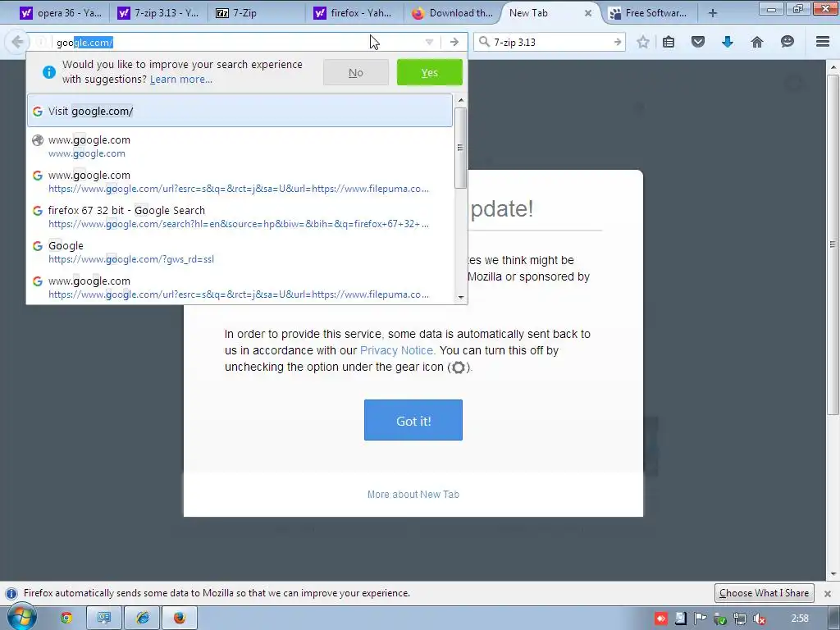The height and width of the screenshot is (630, 840).
Task: Open Internet Explorer from the taskbar
Action: coord(142,619)
